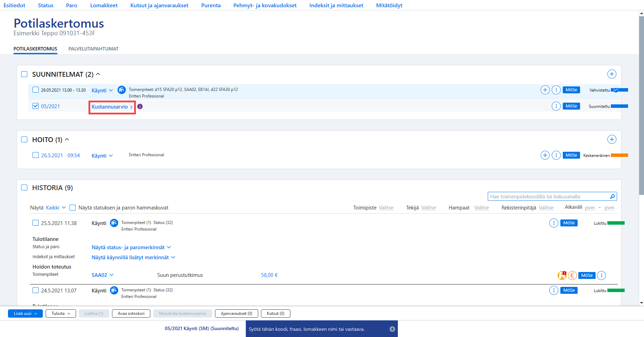Click the purple info icon beside Kustannusarvio

(x=140, y=106)
